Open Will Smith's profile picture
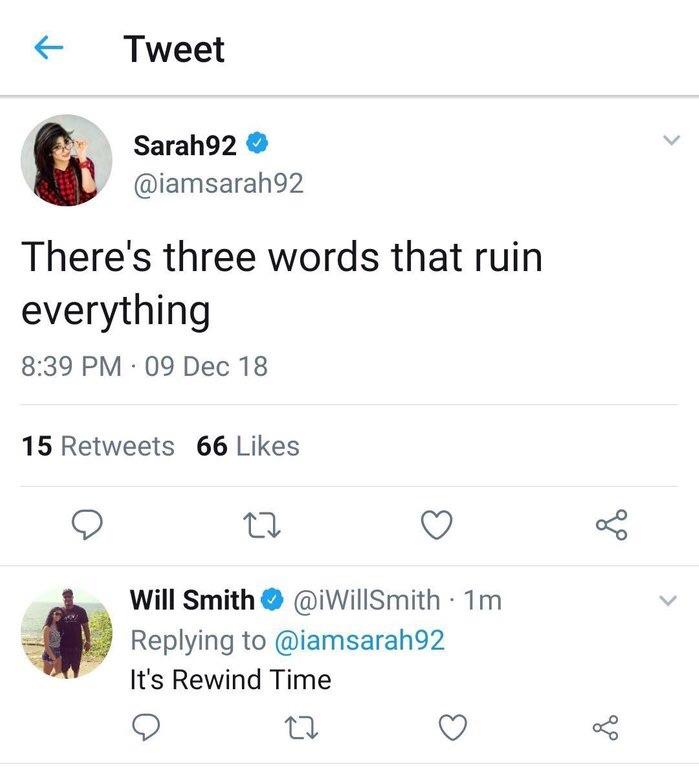The image size is (699, 767). point(66,634)
